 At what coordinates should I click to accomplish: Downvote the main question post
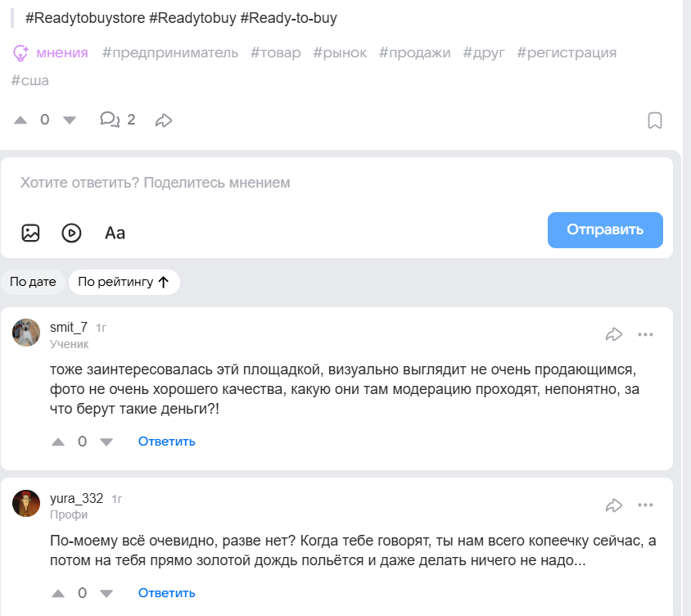[69, 120]
